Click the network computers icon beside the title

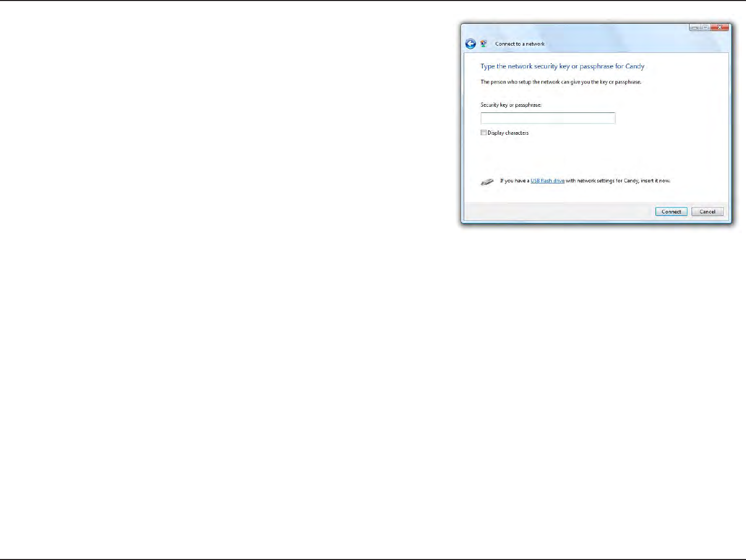[x=484, y=44]
